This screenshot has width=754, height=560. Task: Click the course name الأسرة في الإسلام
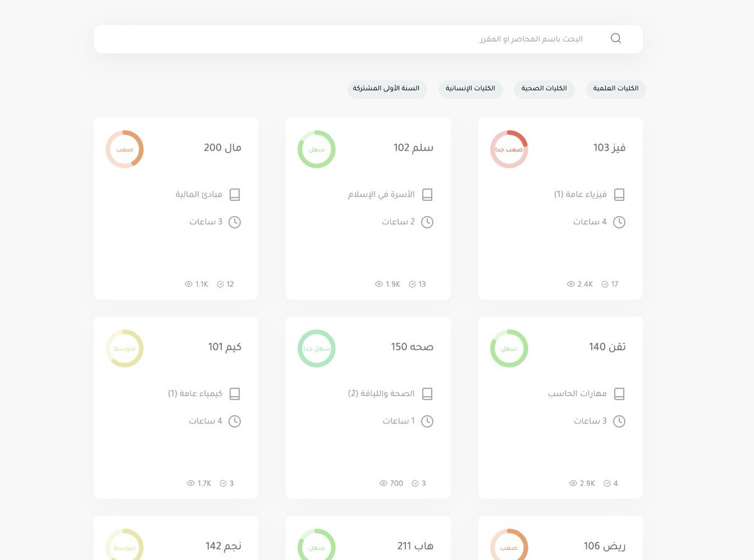tap(381, 195)
